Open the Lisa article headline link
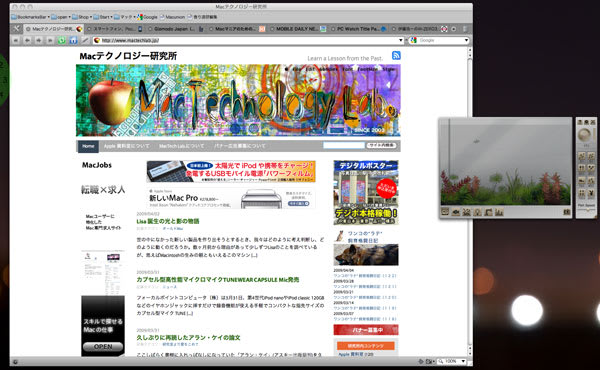 pyautogui.click(x=168, y=221)
